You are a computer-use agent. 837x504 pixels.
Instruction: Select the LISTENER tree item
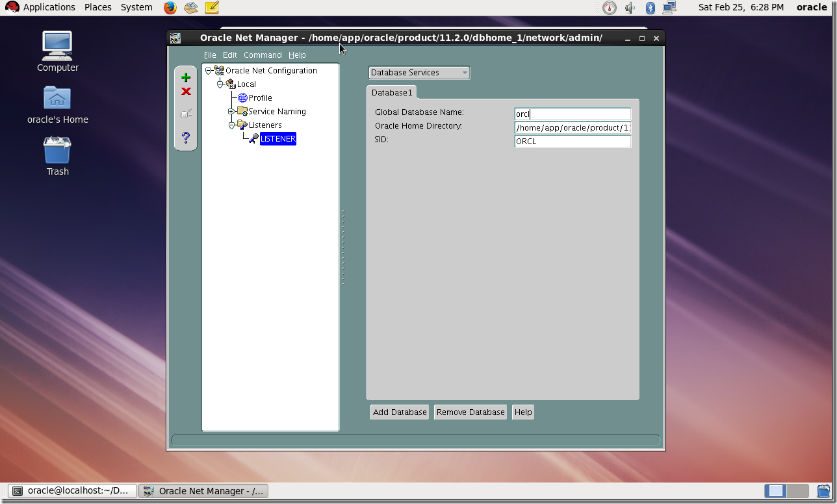[278, 138]
